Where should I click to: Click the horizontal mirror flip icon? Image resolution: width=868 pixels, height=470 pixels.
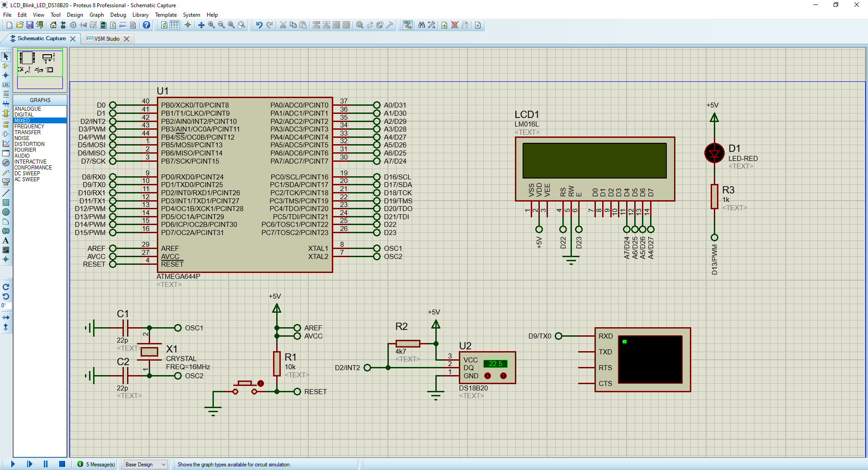6,318
